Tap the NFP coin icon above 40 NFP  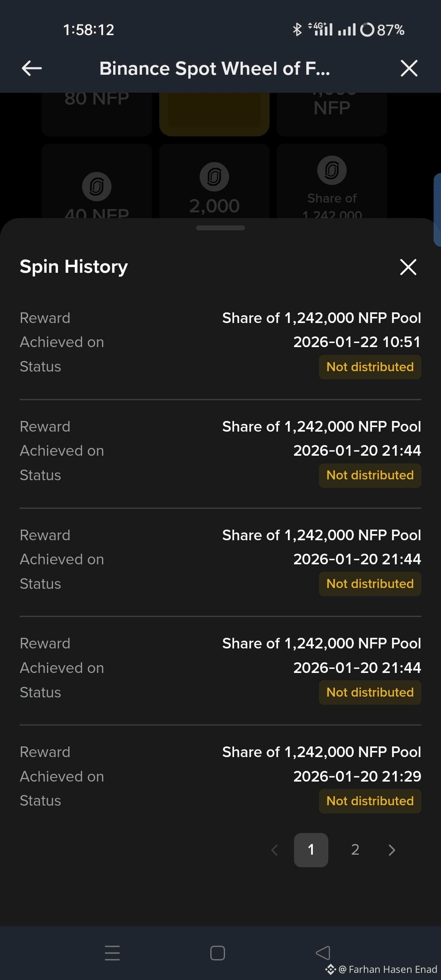[x=97, y=187]
